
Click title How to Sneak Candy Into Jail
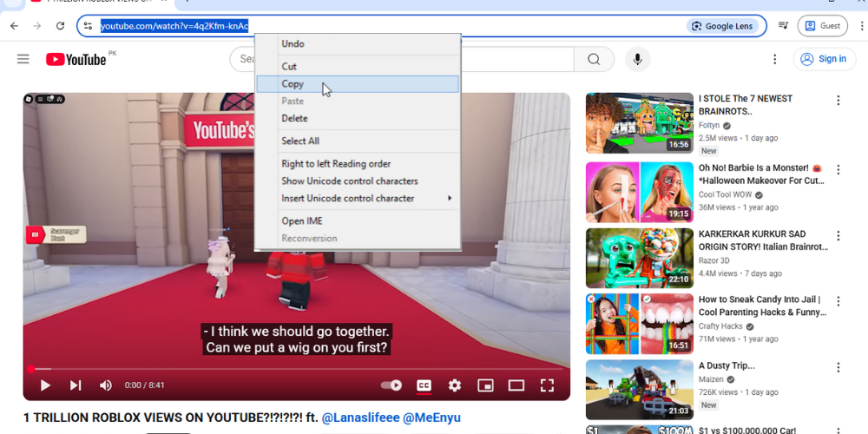point(763,306)
